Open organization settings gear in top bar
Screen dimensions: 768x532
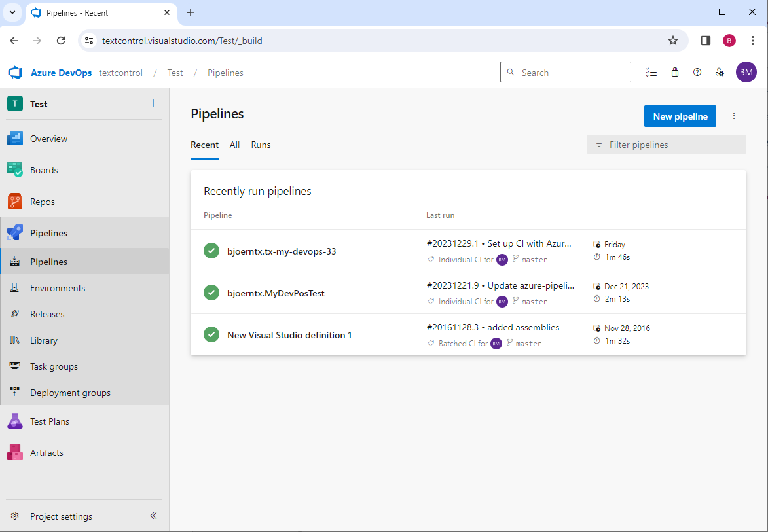720,72
